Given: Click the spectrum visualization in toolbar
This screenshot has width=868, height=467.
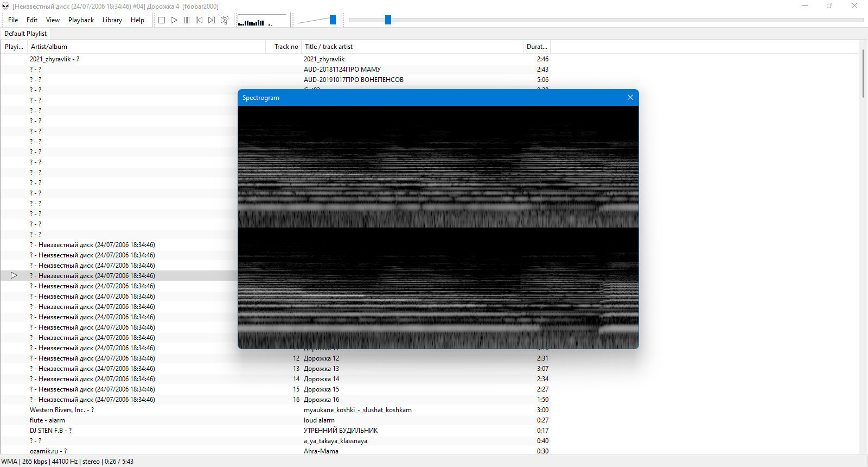Looking at the screenshot, I should coord(263,20).
